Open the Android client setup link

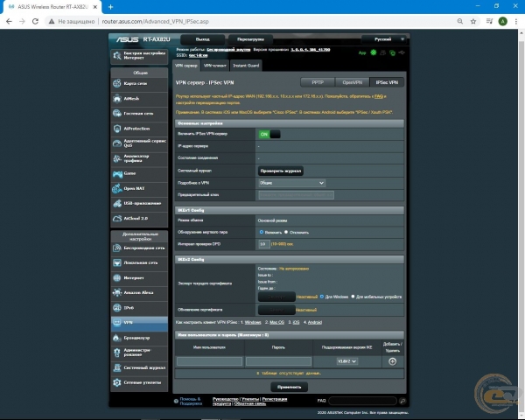314,323
